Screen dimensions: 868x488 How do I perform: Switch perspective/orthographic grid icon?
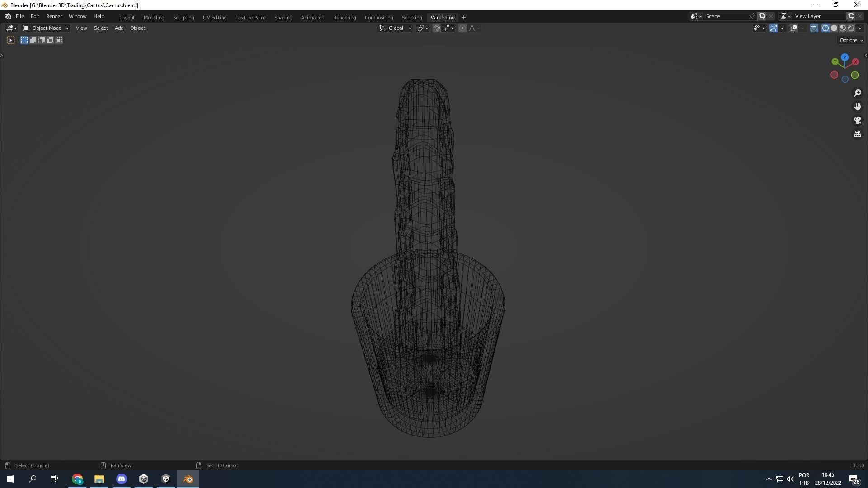point(858,134)
